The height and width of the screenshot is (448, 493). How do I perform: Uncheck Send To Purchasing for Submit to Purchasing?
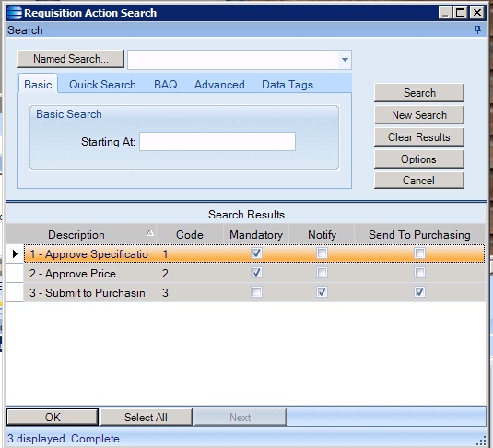[419, 292]
